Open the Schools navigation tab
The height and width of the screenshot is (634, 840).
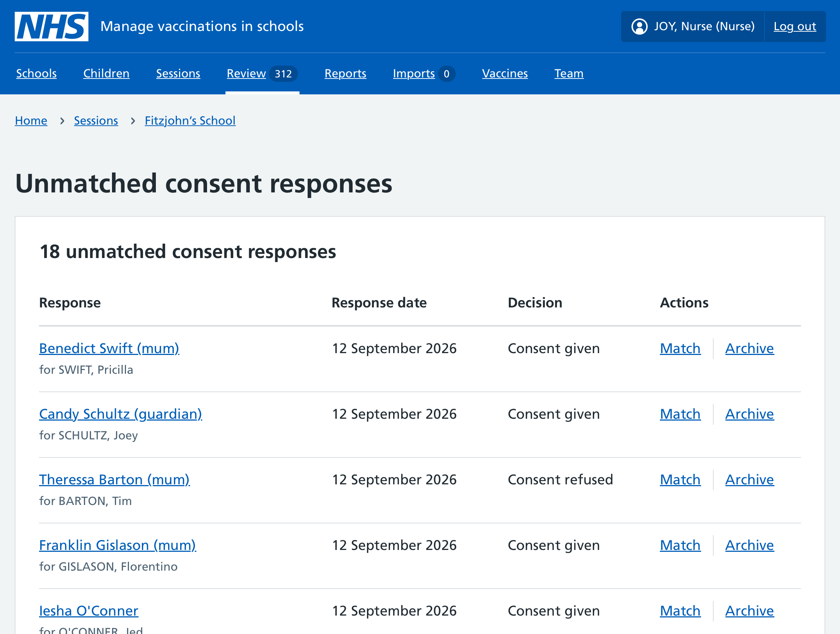[x=36, y=73]
